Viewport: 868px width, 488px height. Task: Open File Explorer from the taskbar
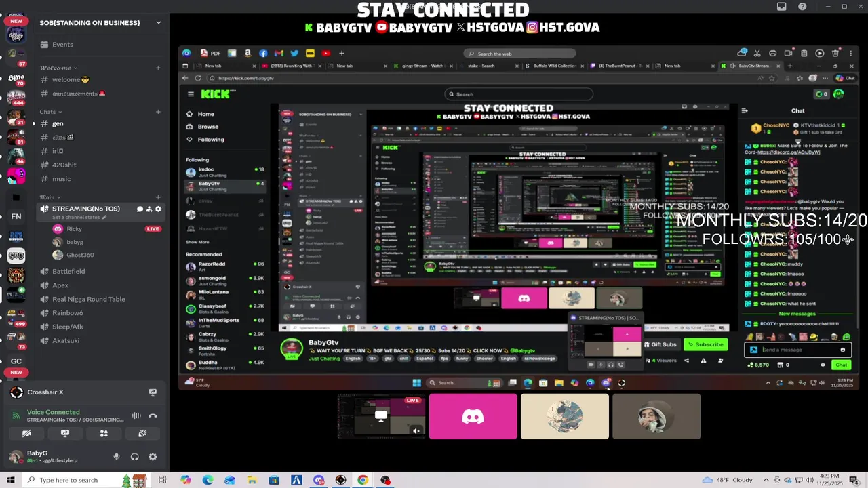(x=252, y=480)
